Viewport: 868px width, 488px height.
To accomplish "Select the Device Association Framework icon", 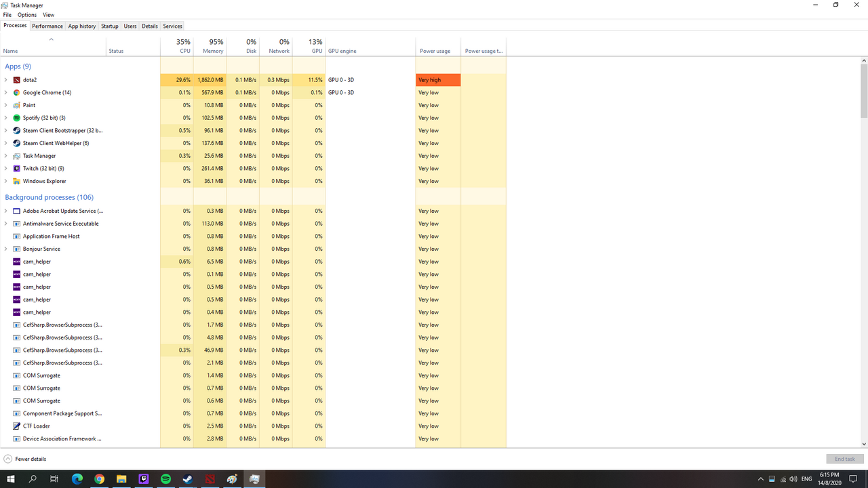I will (x=17, y=439).
